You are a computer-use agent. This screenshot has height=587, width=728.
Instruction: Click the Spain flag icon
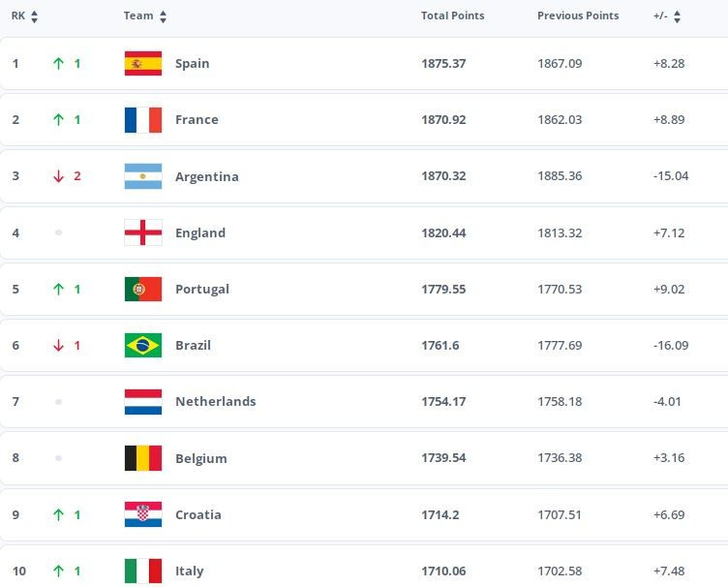(x=143, y=63)
